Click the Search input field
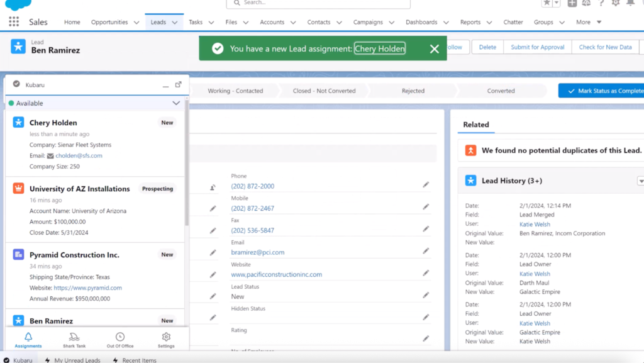Screen dimensions: 644x363 pos(321,3)
